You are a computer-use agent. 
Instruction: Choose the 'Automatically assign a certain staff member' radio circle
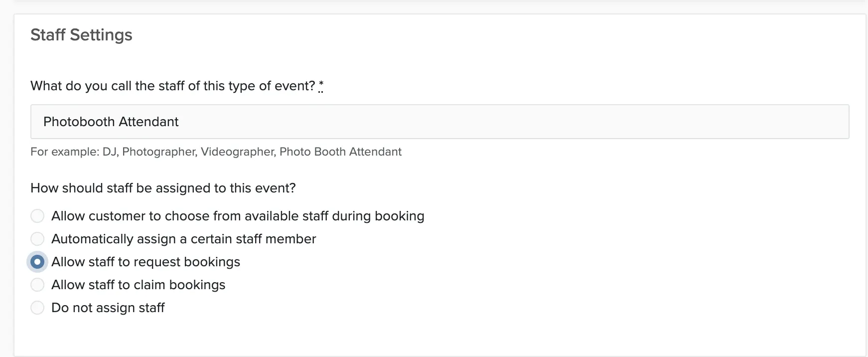[x=37, y=239]
